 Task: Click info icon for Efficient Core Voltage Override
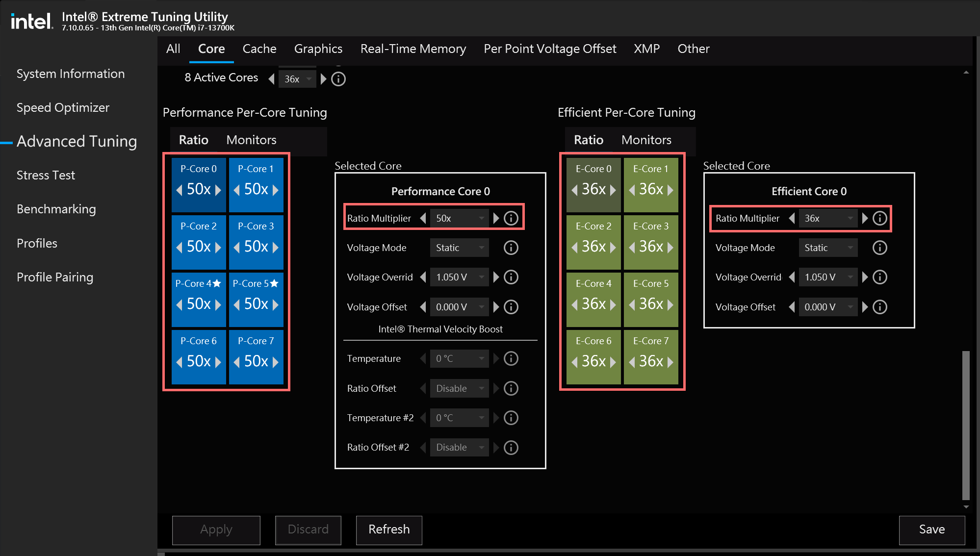[x=880, y=277]
